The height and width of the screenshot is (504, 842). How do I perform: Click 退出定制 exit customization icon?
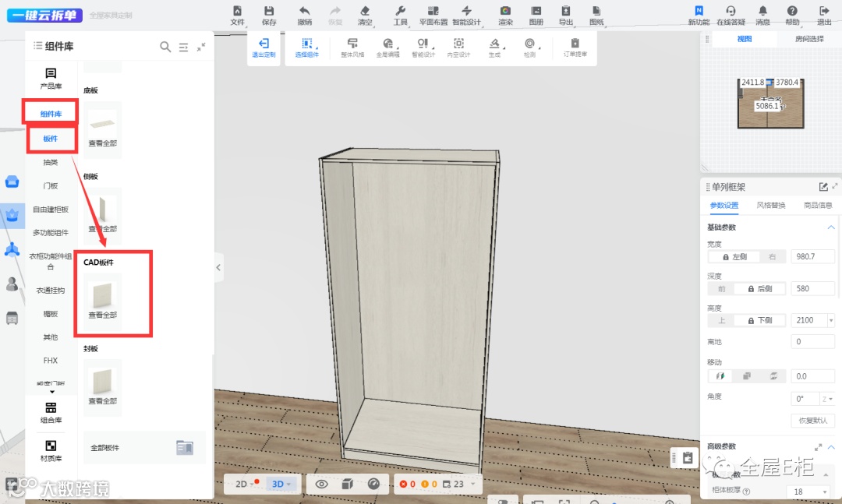tap(264, 48)
